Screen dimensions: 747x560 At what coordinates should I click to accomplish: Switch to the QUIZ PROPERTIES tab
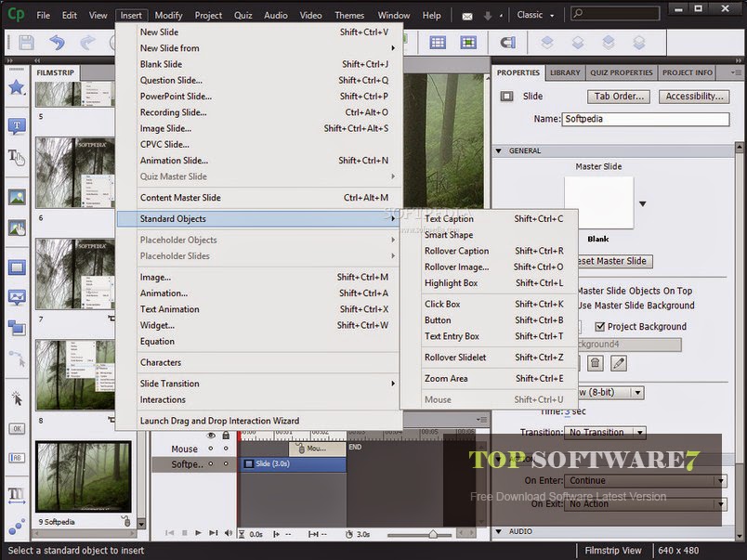click(x=622, y=72)
